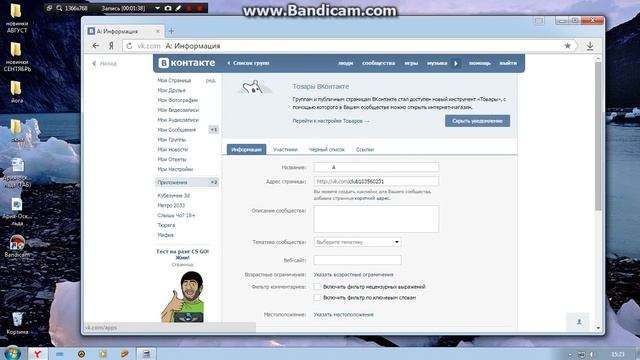Go back with the browser back arrow
This screenshot has width=640, height=360.
click(x=96, y=46)
